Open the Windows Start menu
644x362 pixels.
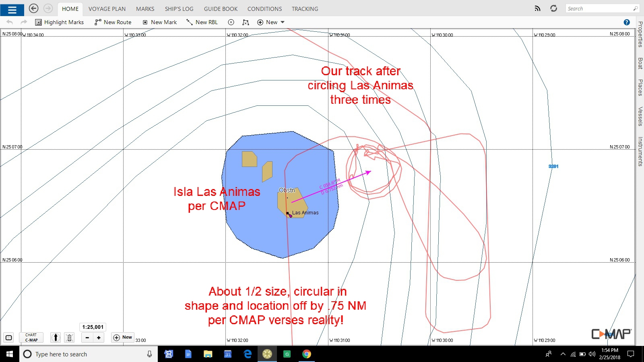pos(10,354)
